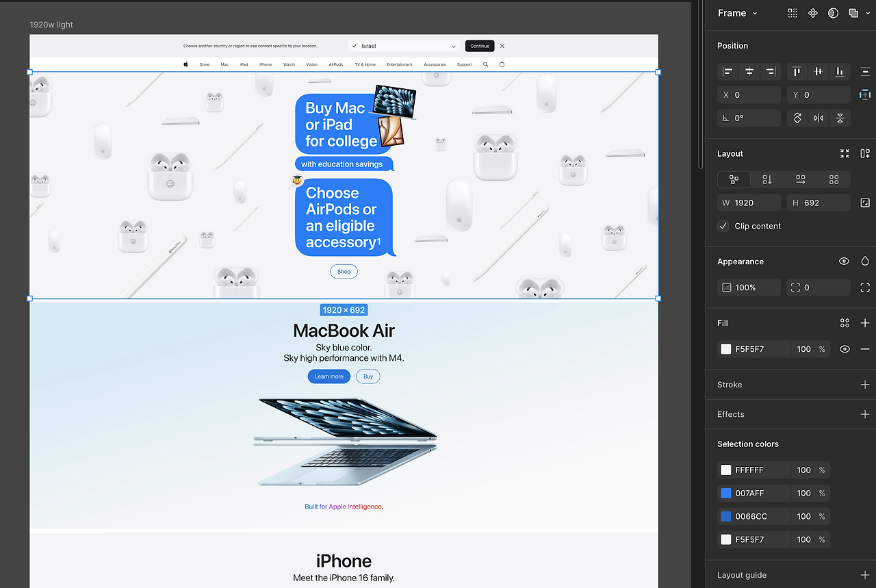Align selection to vertical centers
Viewport: 876px width, 588px height.
(x=819, y=71)
